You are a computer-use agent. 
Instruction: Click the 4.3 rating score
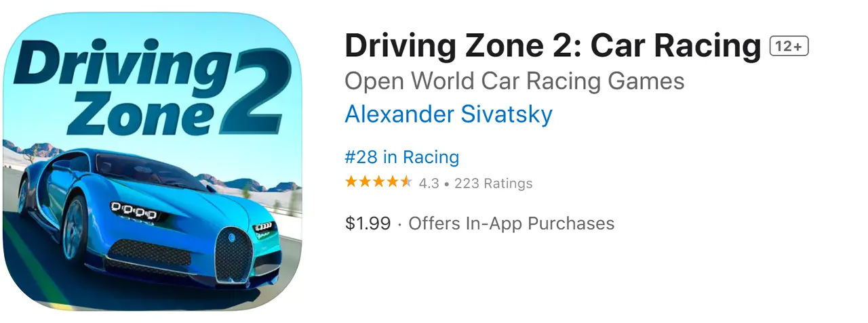[429, 183]
